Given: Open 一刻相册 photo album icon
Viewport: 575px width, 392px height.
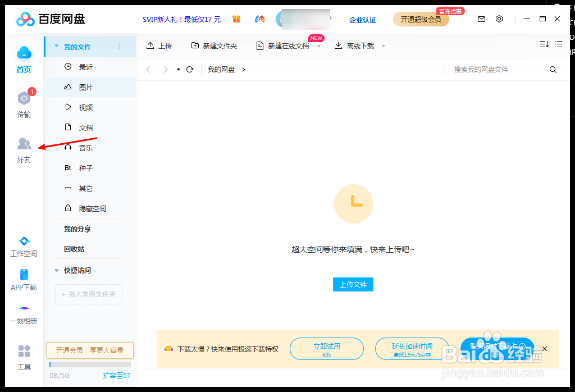Looking at the screenshot, I should 24,311.
